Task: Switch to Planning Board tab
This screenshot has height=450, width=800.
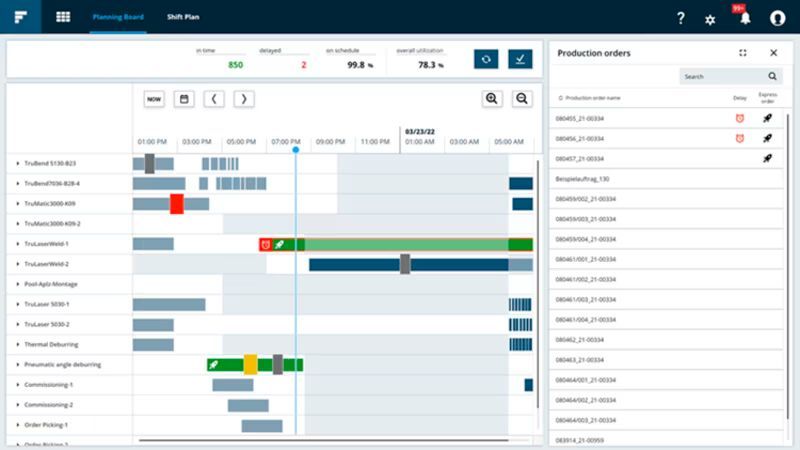Action: [x=118, y=17]
